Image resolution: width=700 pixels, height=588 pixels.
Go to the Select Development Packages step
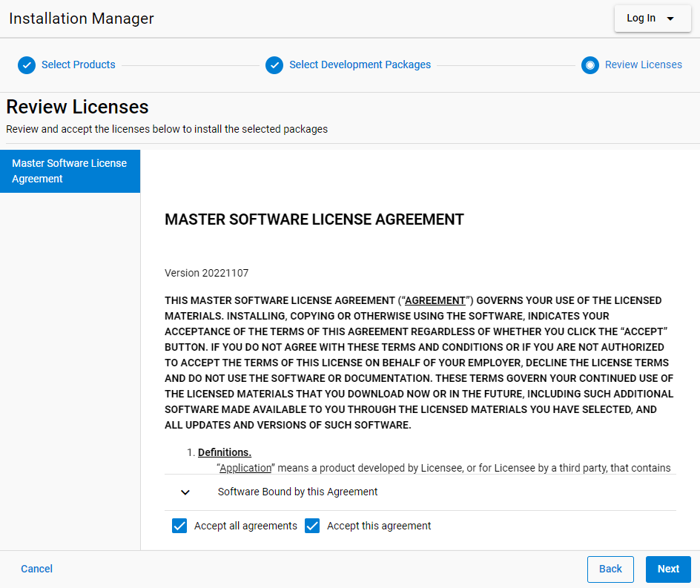360,65
